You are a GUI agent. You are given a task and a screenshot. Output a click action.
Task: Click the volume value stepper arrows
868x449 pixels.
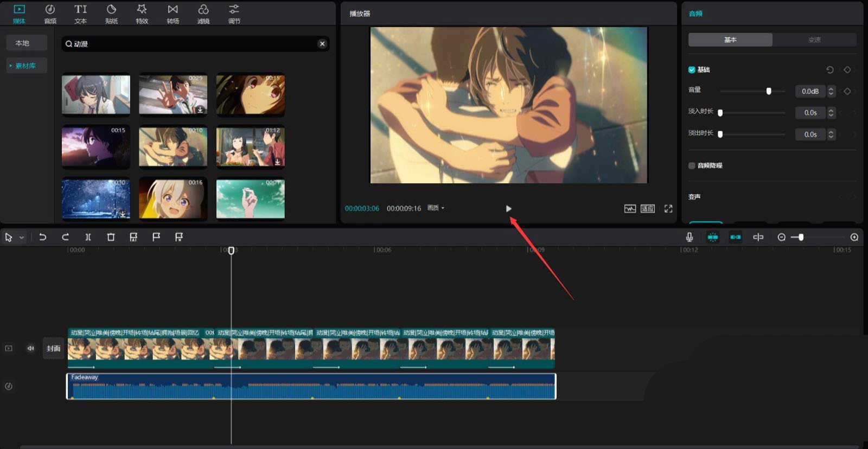click(x=831, y=91)
